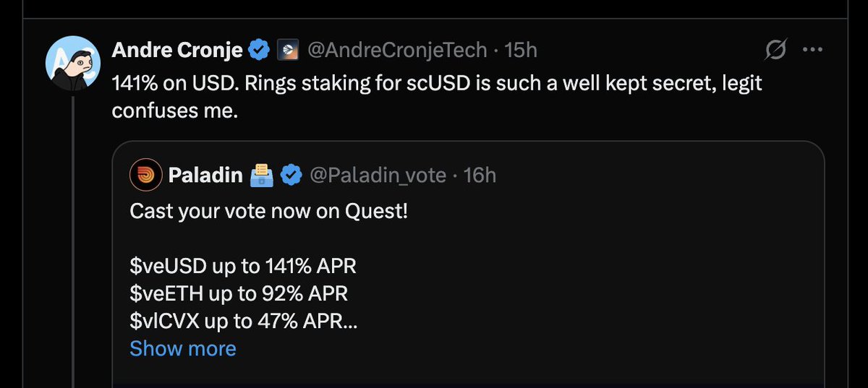
Task: Click the $vlCVX cashtag
Action: coord(166,321)
